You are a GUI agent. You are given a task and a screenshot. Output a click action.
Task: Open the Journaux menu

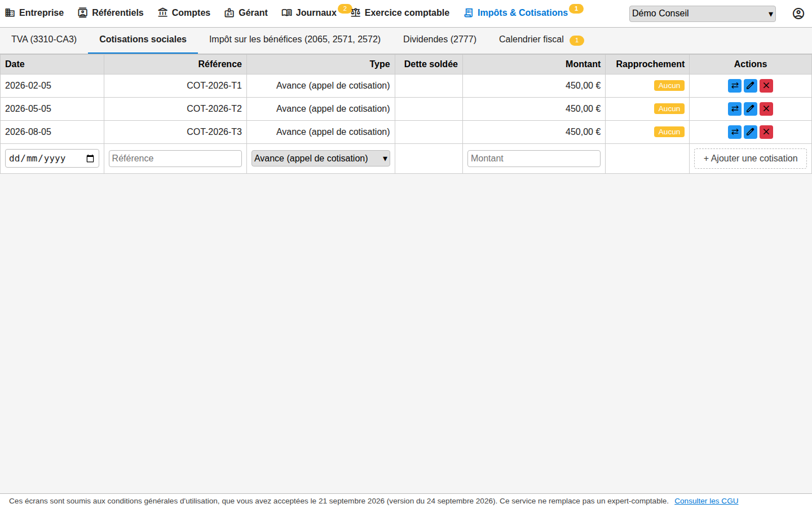[309, 13]
